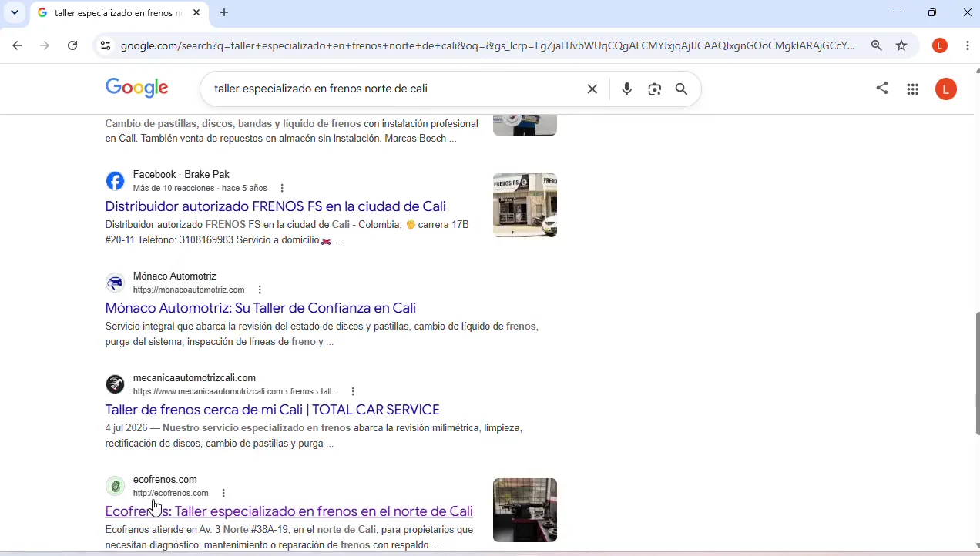Click http://ecofrenos.com URL text
Viewport: 980px width, 556px height.
(x=170, y=494)
